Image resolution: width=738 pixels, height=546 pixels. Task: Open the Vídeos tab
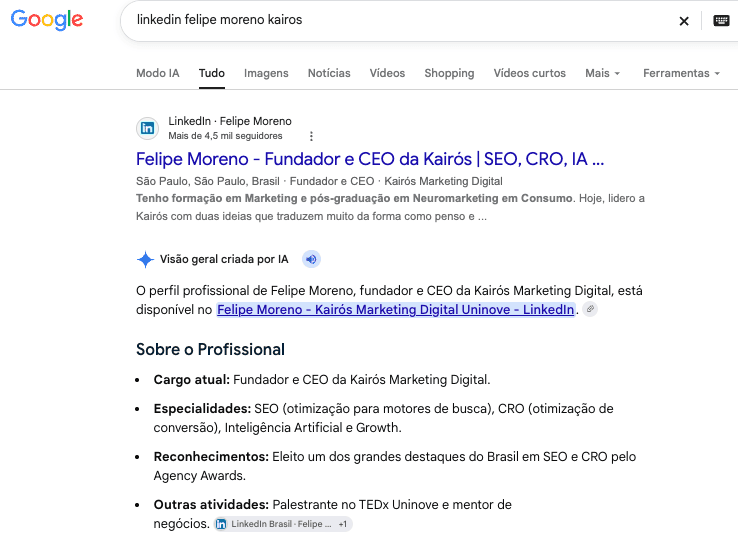click(387, 73)
